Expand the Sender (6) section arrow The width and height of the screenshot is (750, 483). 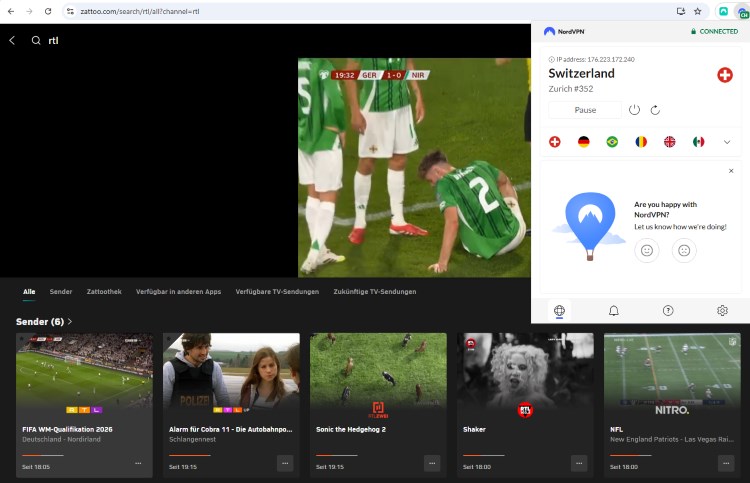pos(70,322)
